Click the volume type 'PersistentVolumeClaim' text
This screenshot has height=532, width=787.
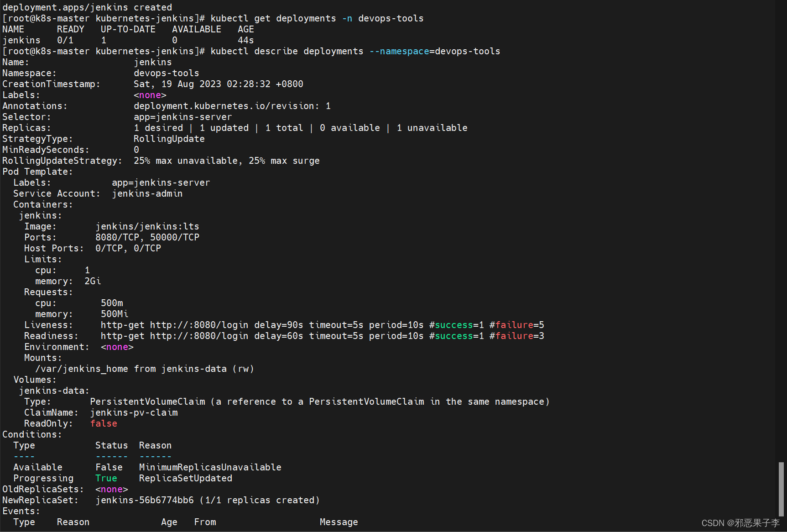(147, 402)
